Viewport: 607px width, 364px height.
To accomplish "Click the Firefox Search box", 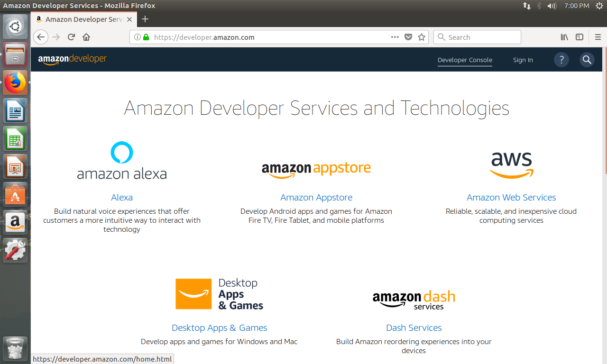I will point(477,37).
